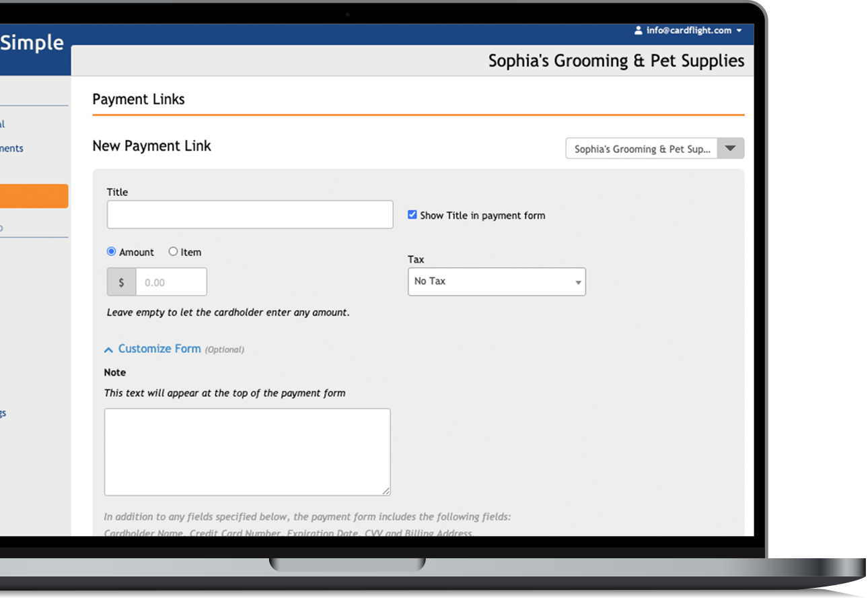Uncheck Show Title in payment form
Image resolution: width=868 pixels, height=598 pixels.
(412, 215)
